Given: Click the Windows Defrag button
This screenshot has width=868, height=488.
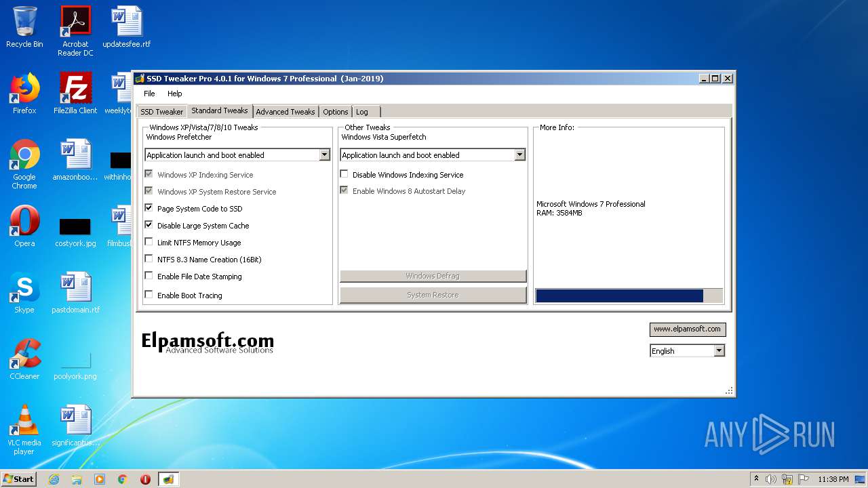Looking at the screenshot, I should tap(433, 276).
